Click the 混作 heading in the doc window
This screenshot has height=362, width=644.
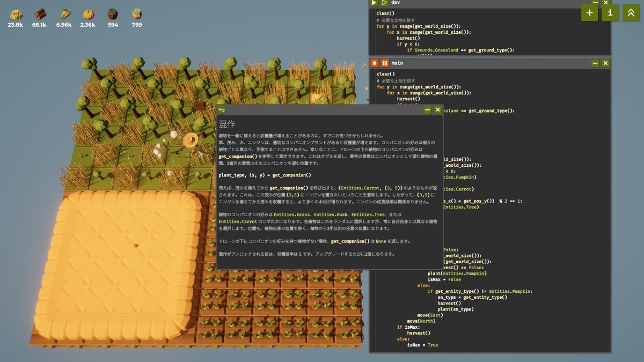[227, 124]
